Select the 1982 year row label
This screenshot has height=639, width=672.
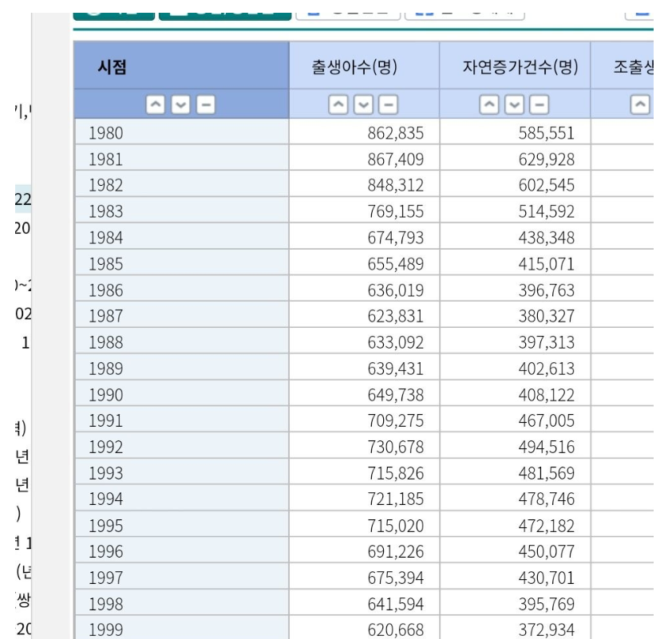pos(106,185)
